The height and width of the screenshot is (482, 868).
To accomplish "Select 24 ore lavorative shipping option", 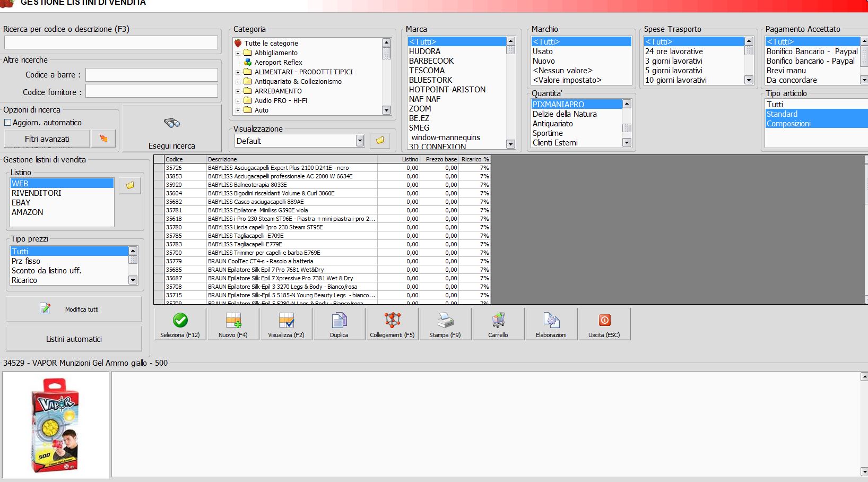I will point(694,51).
